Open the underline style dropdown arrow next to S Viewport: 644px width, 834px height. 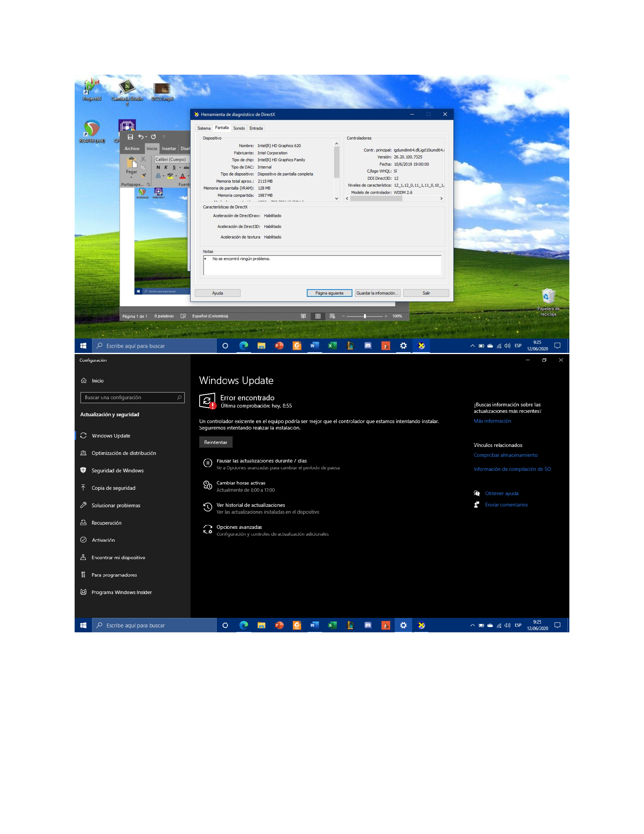180,168
